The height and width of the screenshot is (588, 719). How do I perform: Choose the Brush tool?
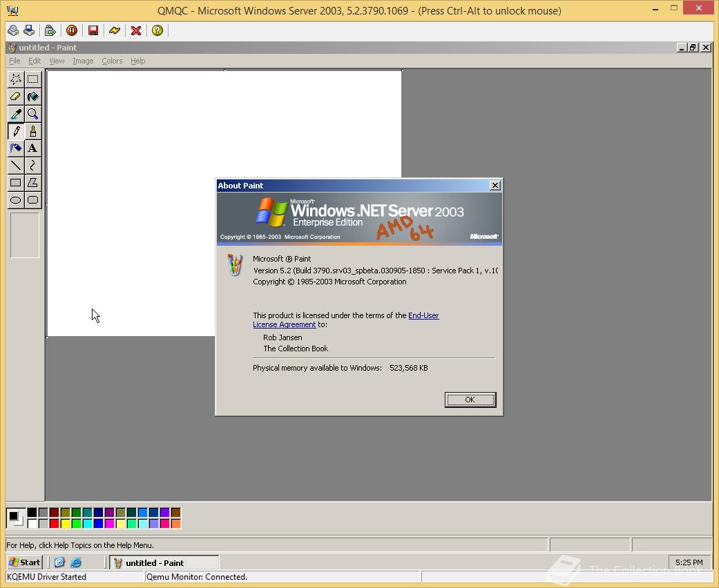pos(32,131)
